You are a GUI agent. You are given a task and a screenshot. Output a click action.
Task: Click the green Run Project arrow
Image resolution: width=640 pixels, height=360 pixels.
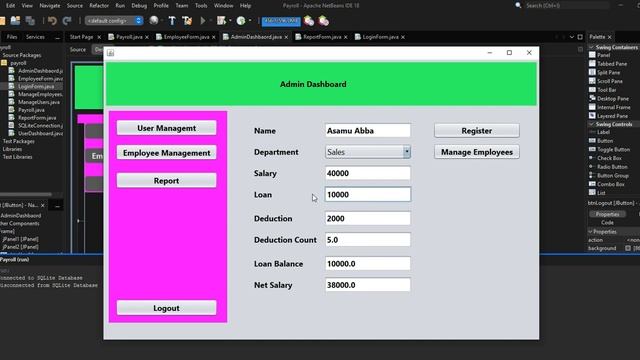pos(202,21)
